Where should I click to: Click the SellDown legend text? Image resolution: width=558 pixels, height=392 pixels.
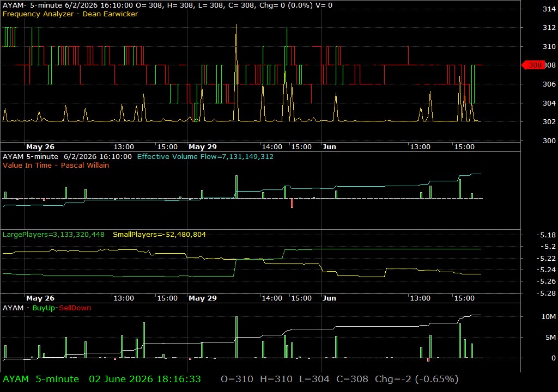(75, 308)
